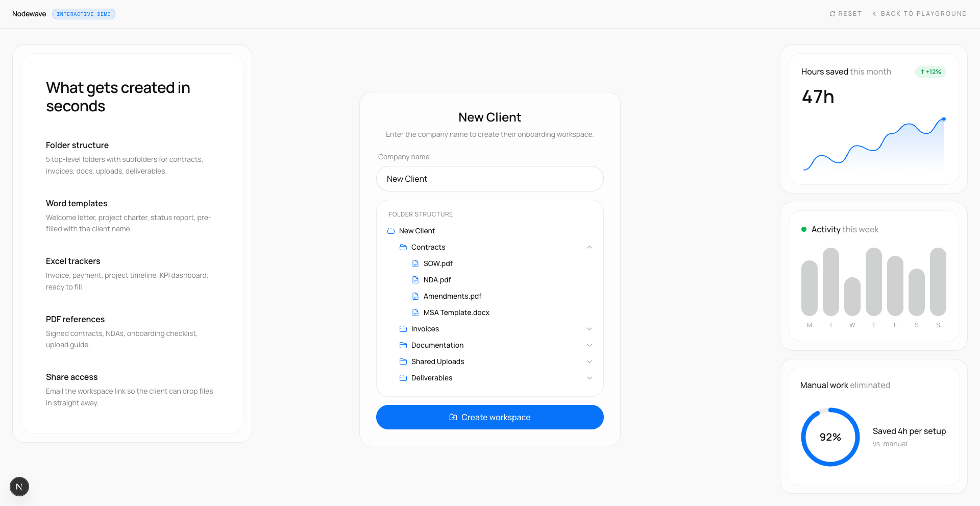980x506 pixels.
Task: Click the 92% manual work progress ring
Action: pos(830,437)
